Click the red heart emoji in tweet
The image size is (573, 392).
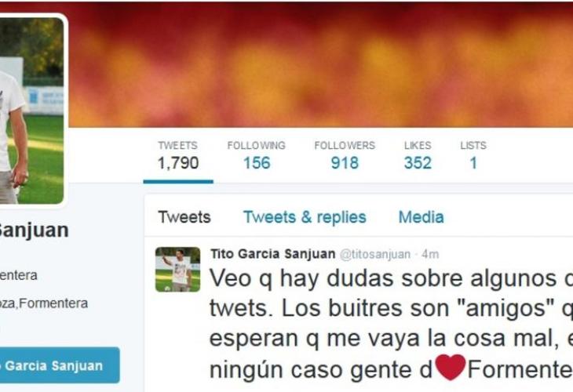click(451, 368)
